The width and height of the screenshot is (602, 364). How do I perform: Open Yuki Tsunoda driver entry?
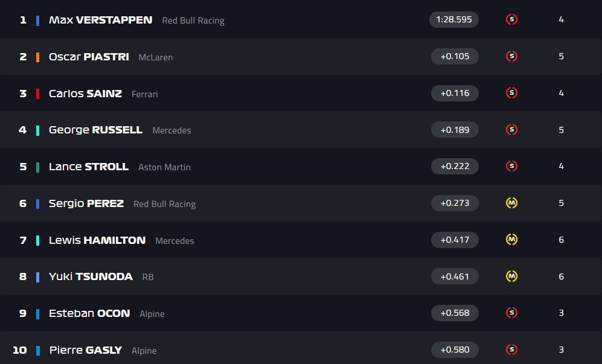pos(91,276)
